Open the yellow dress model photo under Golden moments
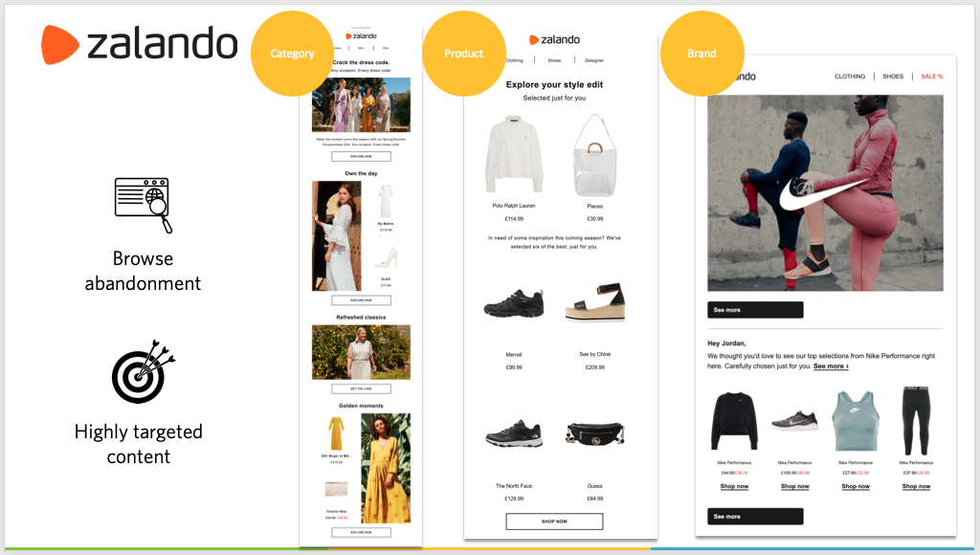 (386, 468)
